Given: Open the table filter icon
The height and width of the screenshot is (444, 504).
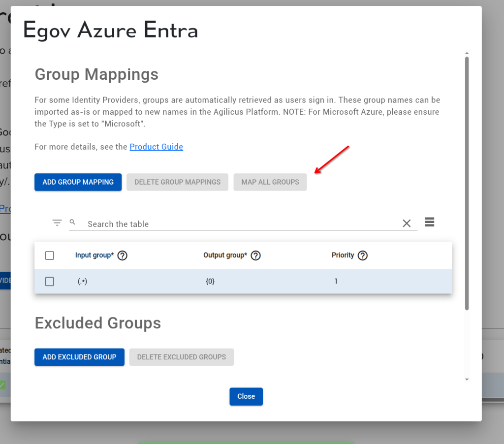Looking at the screenshot, I should click(57, 222).
